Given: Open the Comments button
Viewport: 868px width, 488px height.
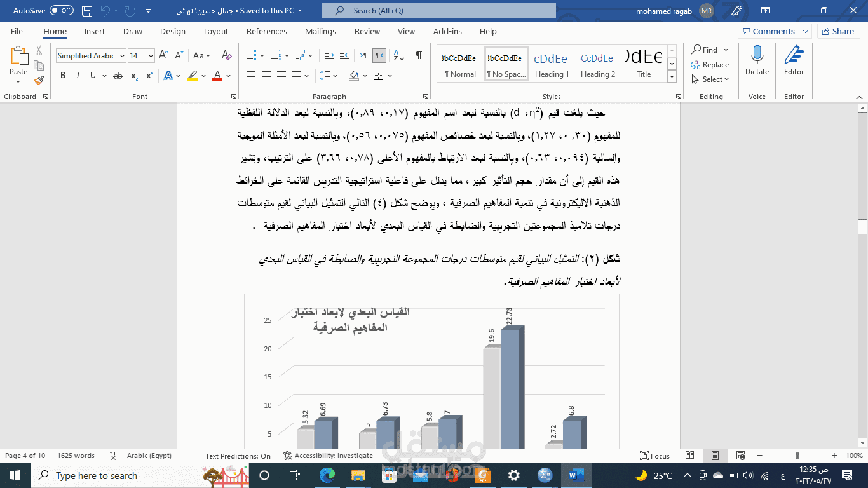Looking at the screenshot, I should (x=774, y=31).
